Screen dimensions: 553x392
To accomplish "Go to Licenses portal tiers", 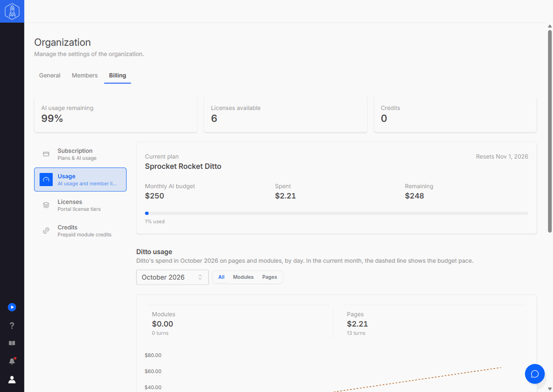I will coord(80,205).
